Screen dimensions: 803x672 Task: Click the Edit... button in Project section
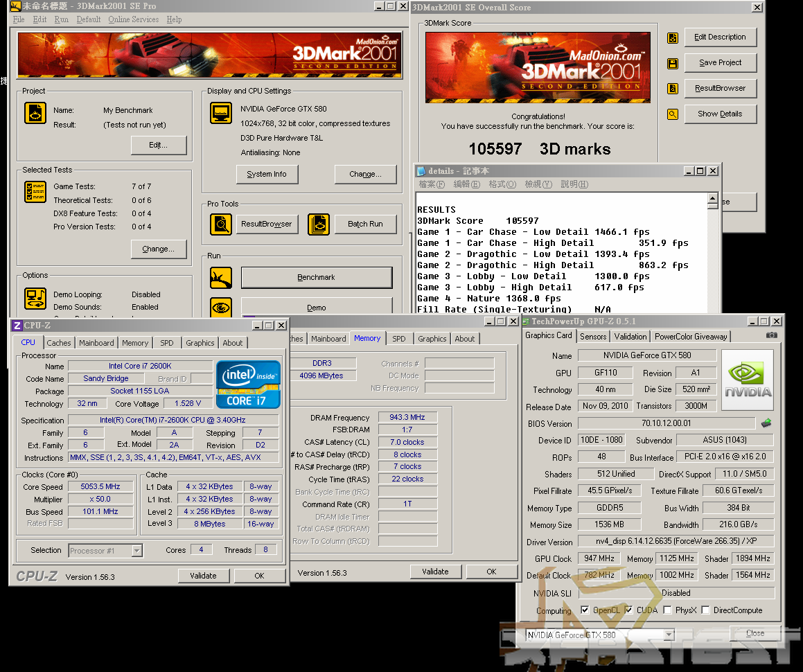click(159, 145)
